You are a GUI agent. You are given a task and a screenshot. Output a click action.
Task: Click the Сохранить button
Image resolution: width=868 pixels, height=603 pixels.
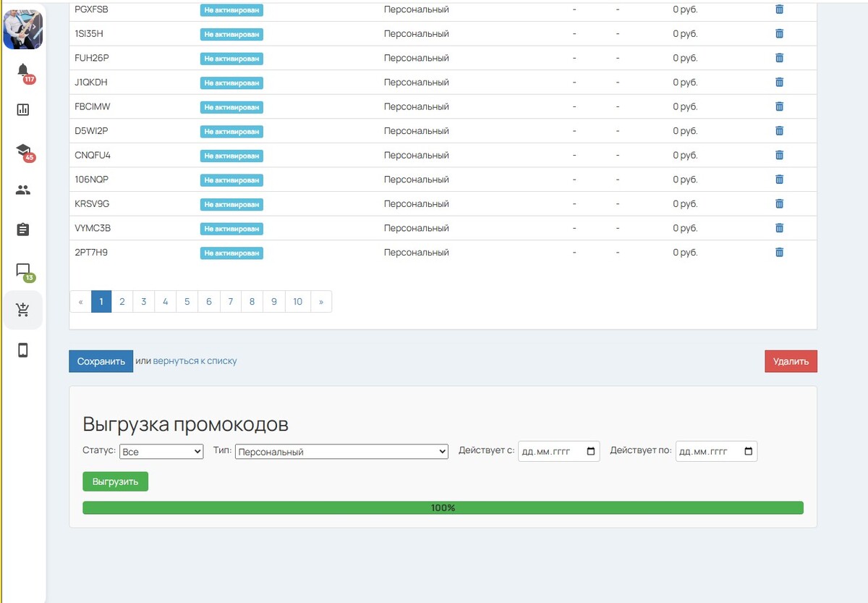pyautogui.click(x=101, y=361)
